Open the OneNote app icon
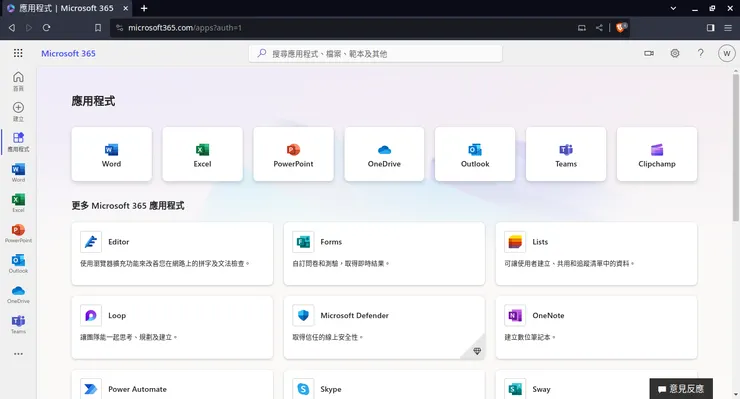The height and width of the screenshot is (399, 740). [515, 315]
